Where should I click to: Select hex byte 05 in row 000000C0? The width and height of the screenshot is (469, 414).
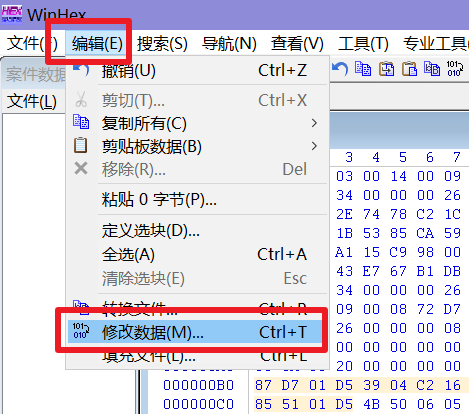(452, 404)
